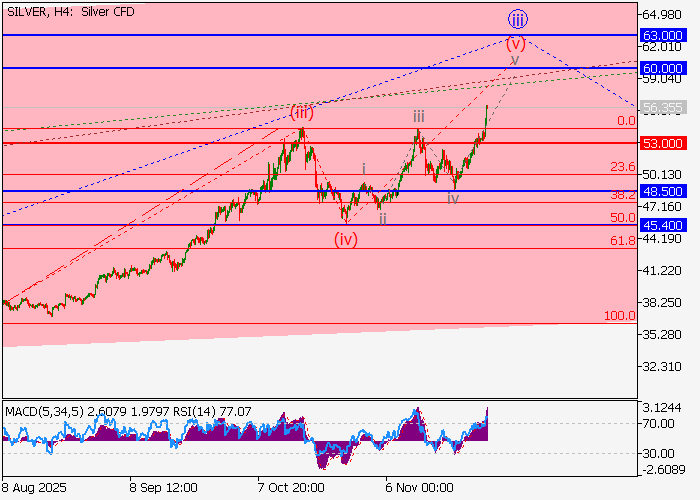Click the red (iii) wave label
Image resolution: width=700 pixels, height=500 pixels.
(302, 112)
